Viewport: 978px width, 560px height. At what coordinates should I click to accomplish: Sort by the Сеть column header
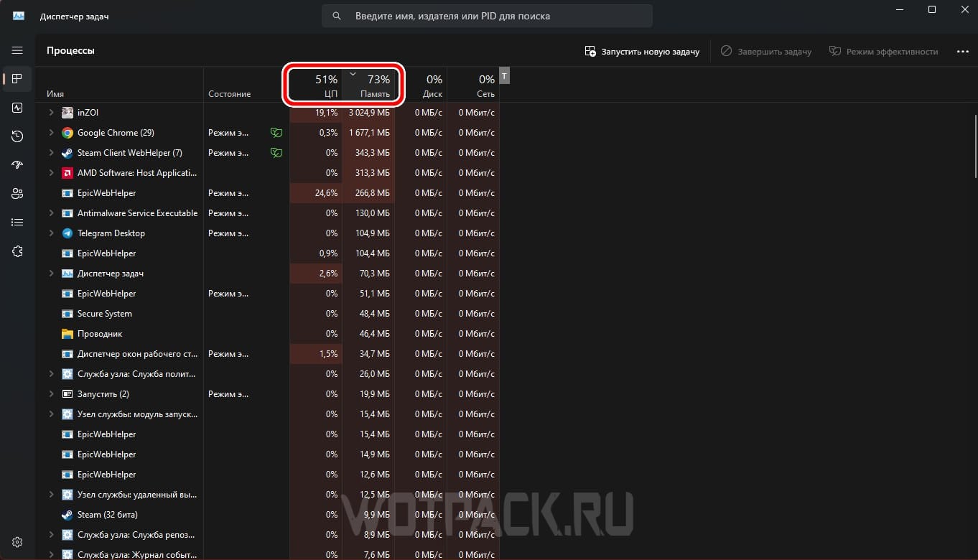(x=473, y=85)
